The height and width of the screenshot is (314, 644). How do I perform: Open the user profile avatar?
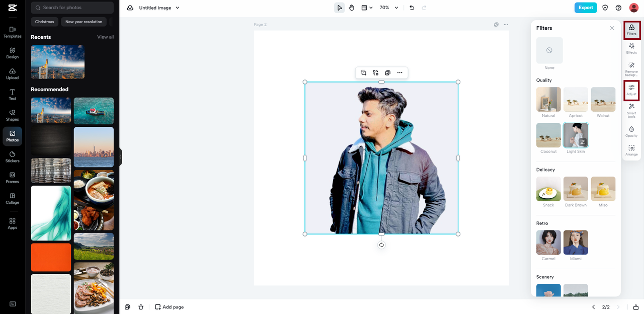click(634, 8)
